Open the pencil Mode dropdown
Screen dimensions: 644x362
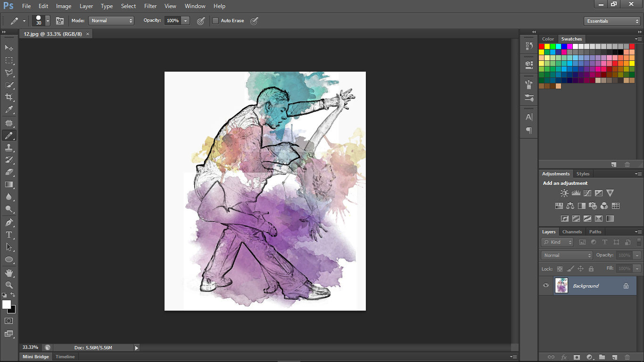[111, 21]
